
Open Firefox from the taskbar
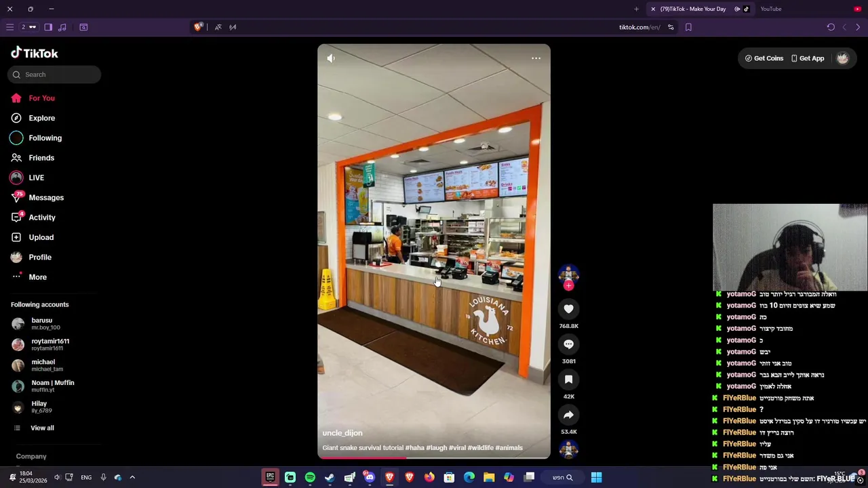click(x=429, y=477)
